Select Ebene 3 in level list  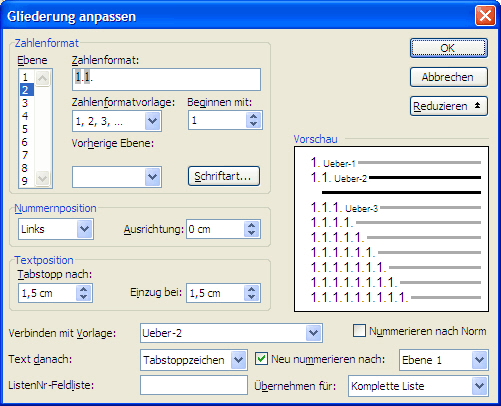point(25,103)
